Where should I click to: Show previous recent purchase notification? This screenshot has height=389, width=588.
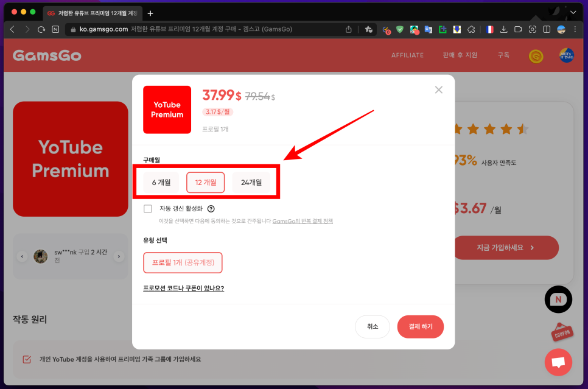(22, 256)
